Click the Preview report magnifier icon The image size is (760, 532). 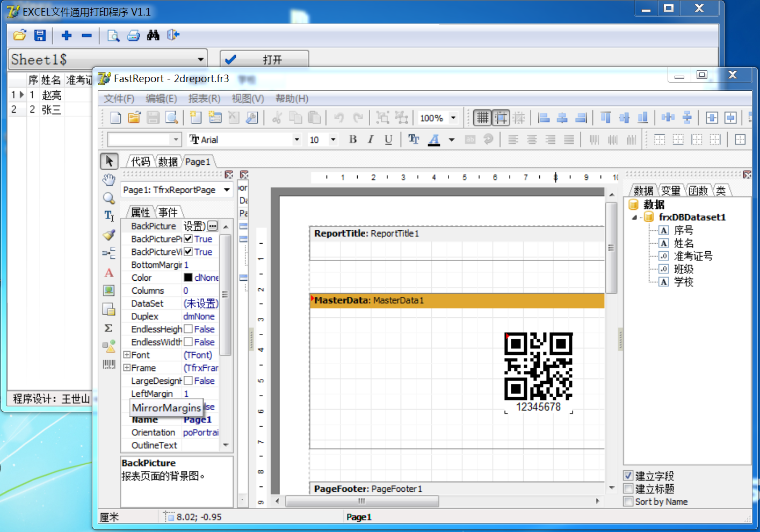coord(171,118)
